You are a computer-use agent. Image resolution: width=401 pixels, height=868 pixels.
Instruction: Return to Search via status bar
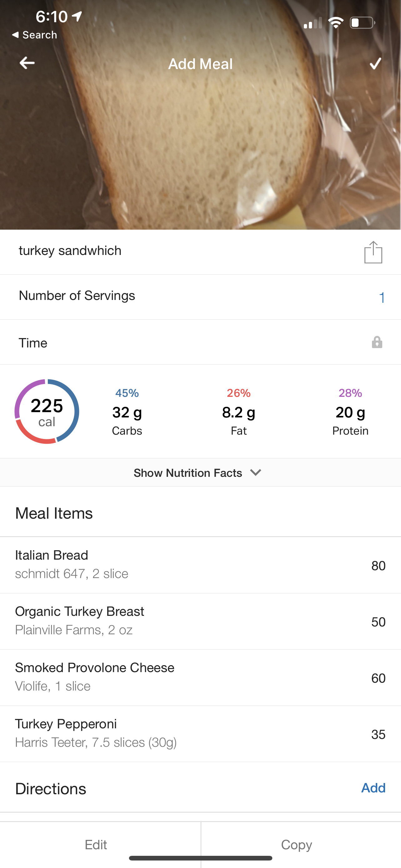coord(34,35)
